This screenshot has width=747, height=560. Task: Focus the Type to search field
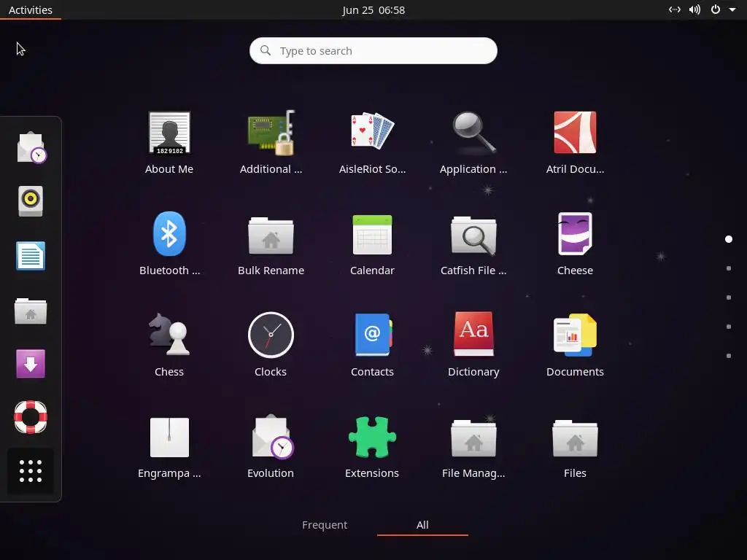click(x=373, y=50)
